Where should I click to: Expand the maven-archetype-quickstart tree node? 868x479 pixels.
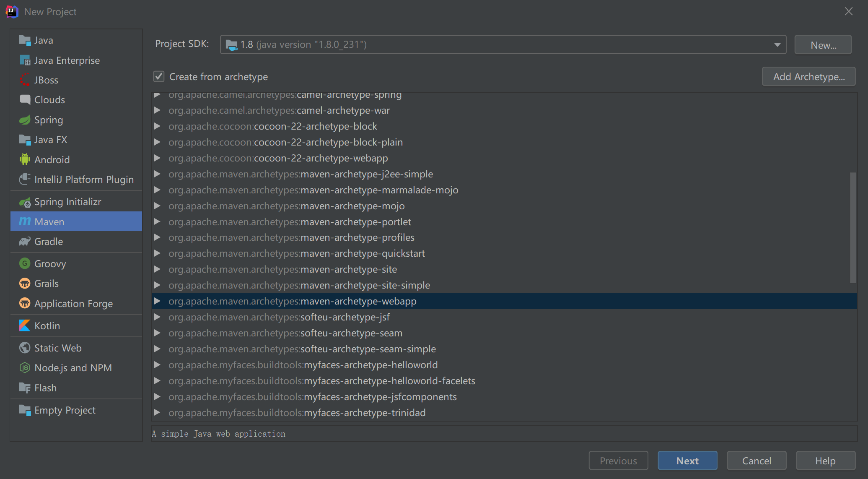[x=157, y=253]
